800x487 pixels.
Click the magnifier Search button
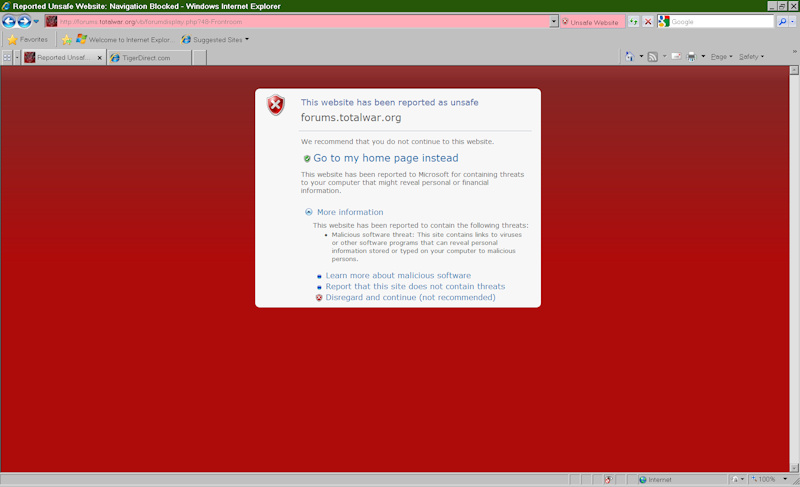tap(782, 21)
